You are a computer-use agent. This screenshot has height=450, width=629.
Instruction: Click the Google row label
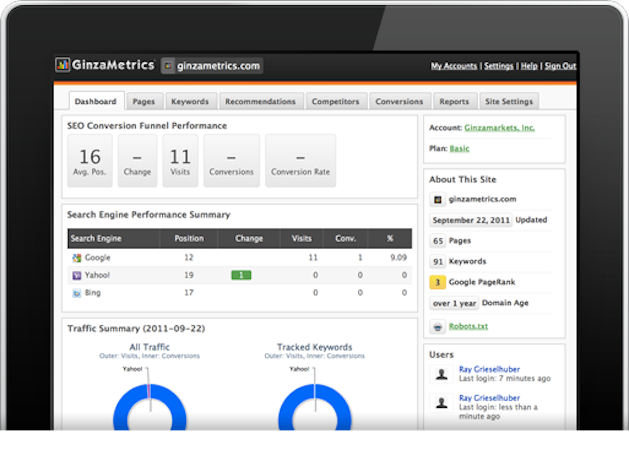pos(97,257)
